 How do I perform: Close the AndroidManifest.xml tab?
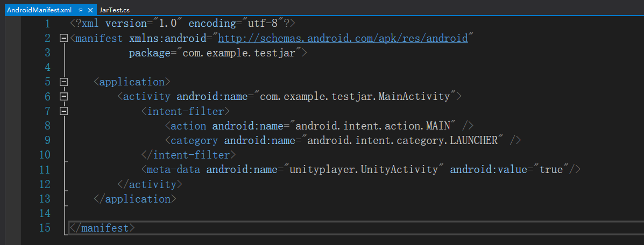click(91, 10)
